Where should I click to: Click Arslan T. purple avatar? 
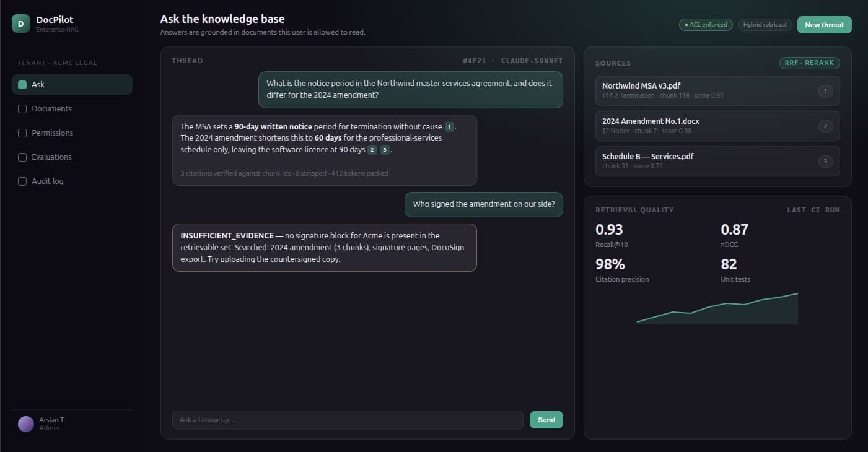pos(26,424)
